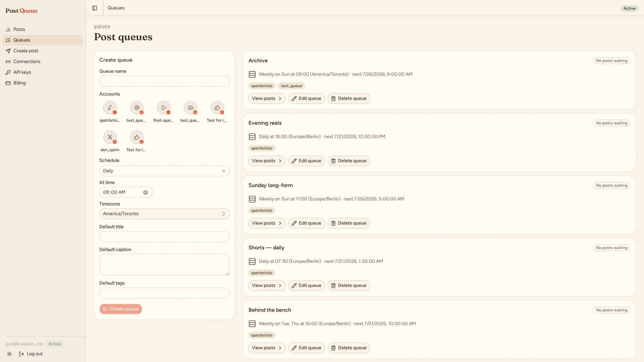This screenshot has height=362, width=644.
Task: Open View posts chevron for Shorts — daily
Action: (x=280, y=286)
